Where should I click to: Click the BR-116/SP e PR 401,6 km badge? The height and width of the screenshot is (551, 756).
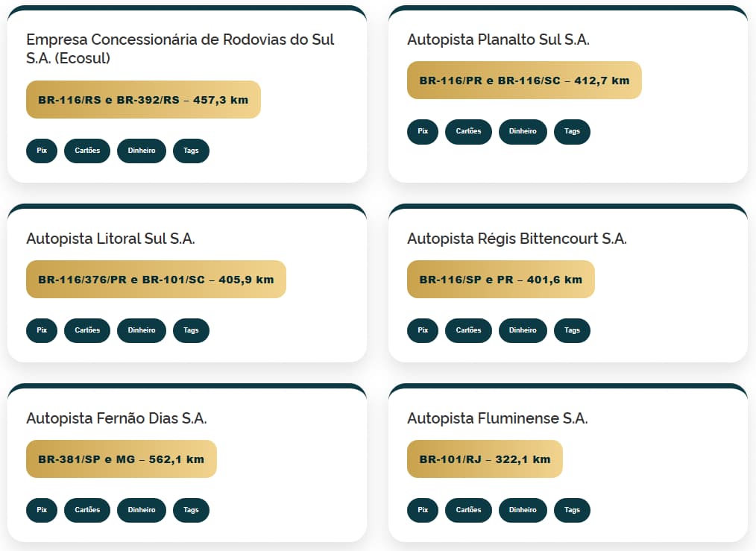[x=500, y=280]
